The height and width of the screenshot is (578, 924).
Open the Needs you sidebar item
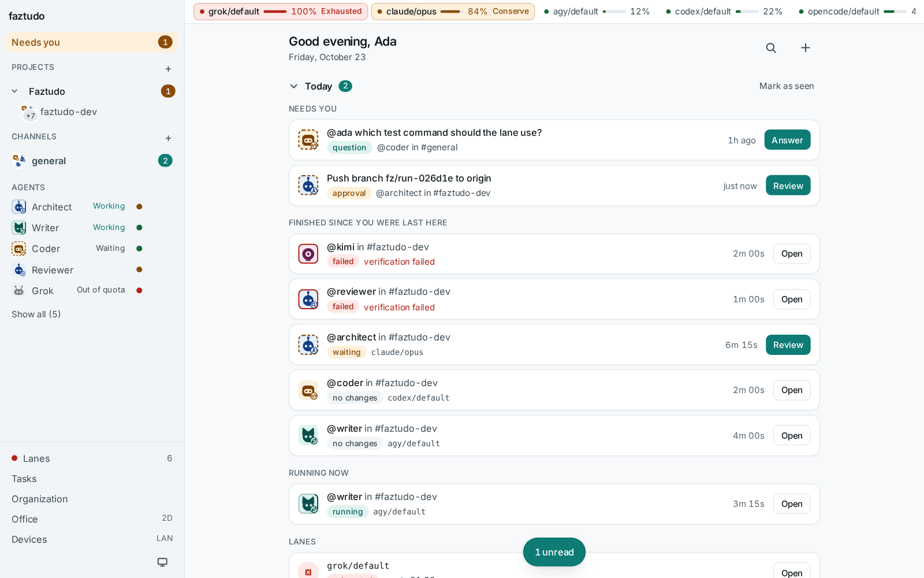click(x=92, y=42)
